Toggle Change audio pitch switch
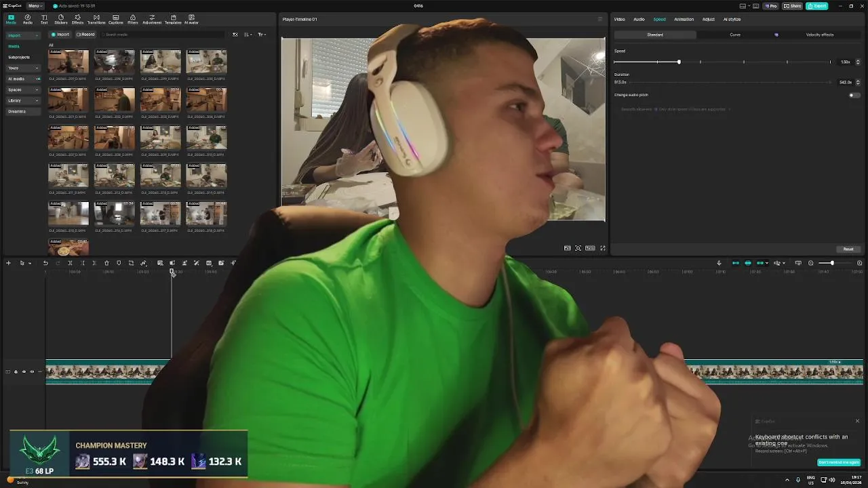Viewport: 868px width, 488px height. coord(854,95)
